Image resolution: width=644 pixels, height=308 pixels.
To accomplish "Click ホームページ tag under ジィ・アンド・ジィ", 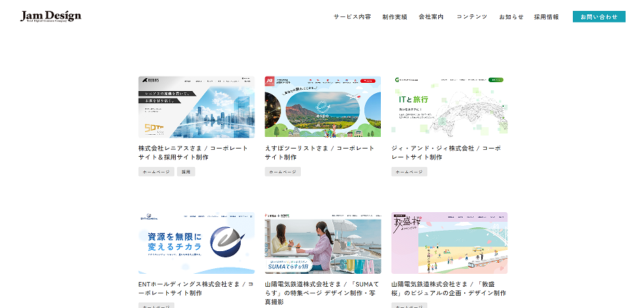I will click(x=409, y=172).
